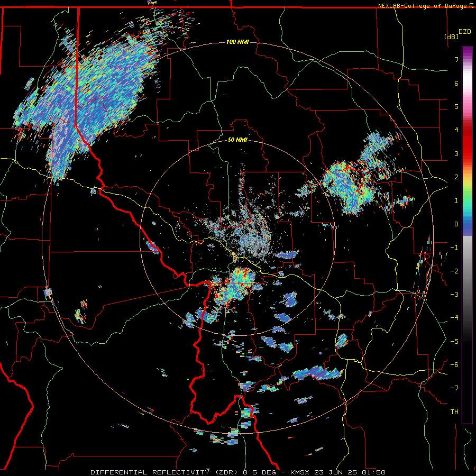The image size is (476, 476).
Task: Click the 3 value on the color scale
Action: tap(456, 153)
